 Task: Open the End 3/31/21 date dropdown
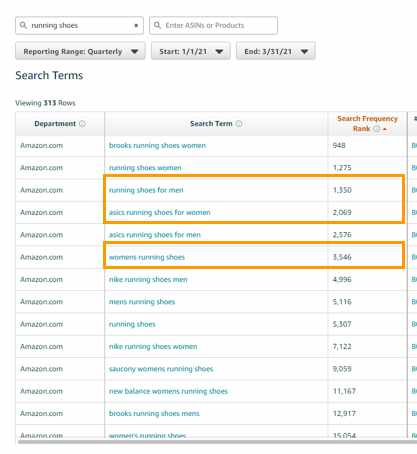point(276,51)
